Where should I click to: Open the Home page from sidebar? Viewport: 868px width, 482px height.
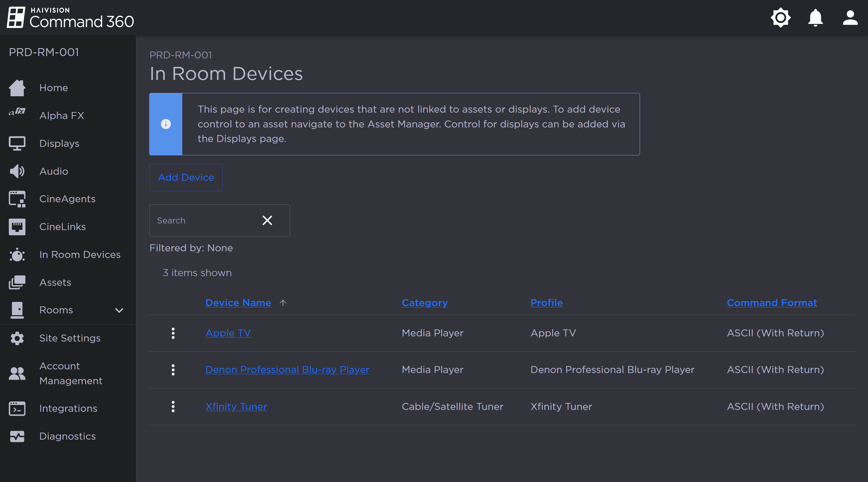(54, 87)
